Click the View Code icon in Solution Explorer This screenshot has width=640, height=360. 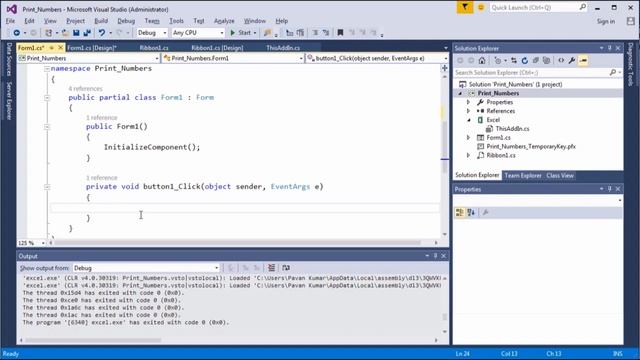pos(561,60)
